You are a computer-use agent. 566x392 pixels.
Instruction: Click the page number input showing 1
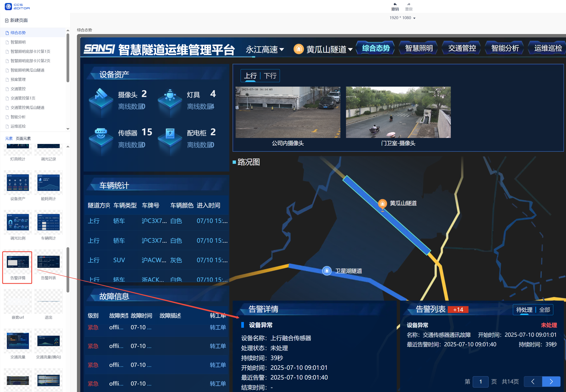pyautogui.click(x=480, y=382)
